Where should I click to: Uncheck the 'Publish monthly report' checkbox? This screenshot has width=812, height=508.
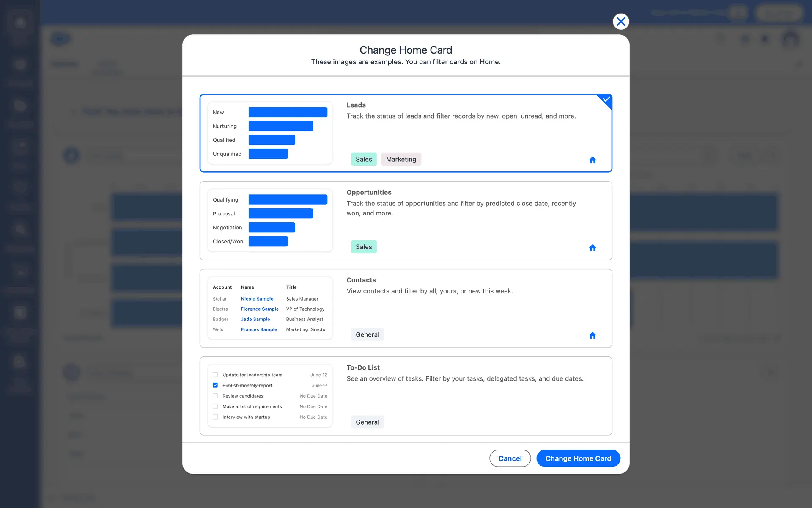click(x=215, y=385)
